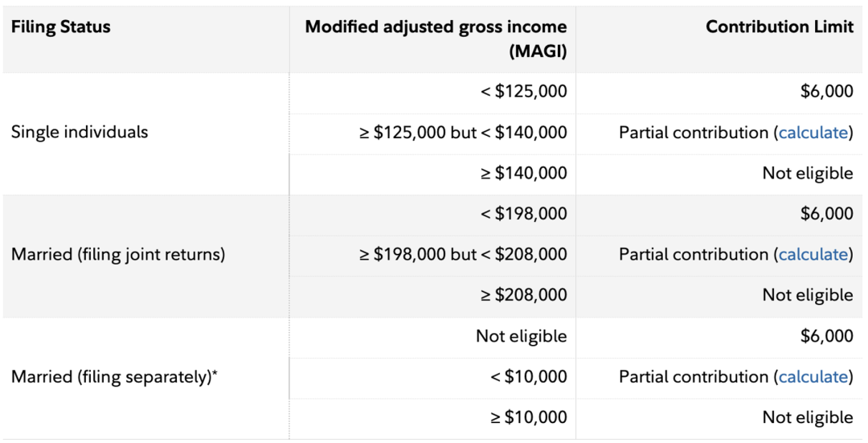
Task: Click the Filing Status column header
Action: pyautogui.click(x=61, y=27)
